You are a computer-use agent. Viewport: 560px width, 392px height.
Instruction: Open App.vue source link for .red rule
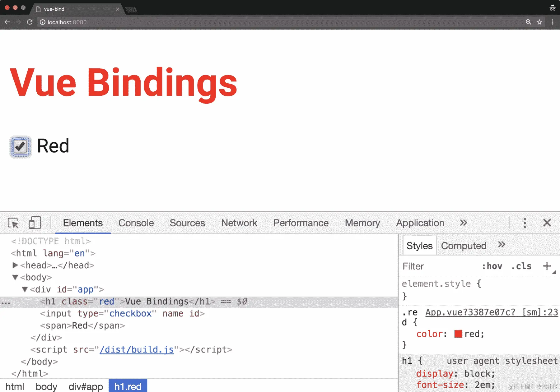pos(492,312)
